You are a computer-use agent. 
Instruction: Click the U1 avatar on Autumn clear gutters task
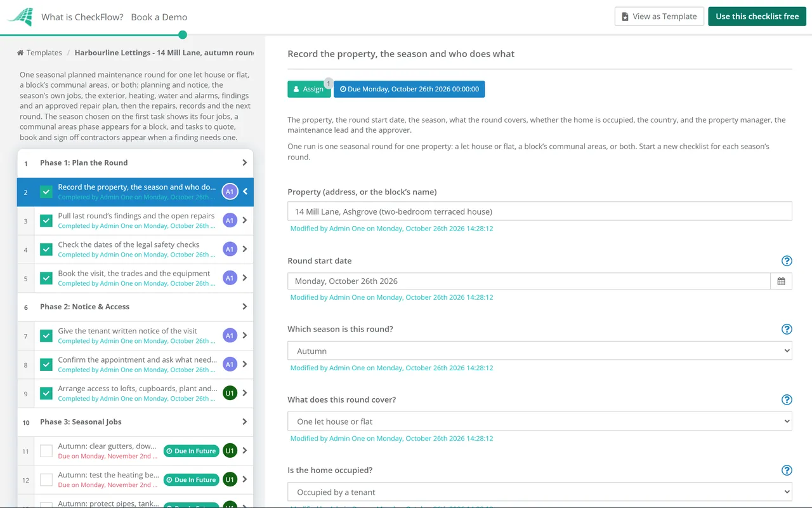click(x=230, y=451)
